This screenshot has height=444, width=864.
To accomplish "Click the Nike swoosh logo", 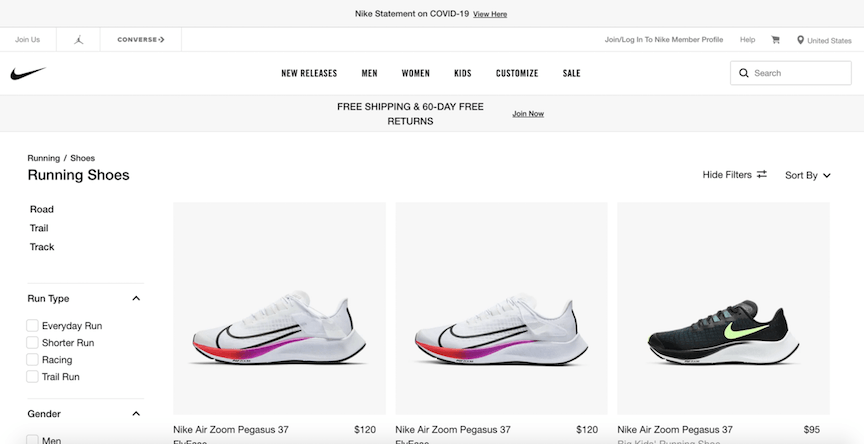I will point(28,73).
